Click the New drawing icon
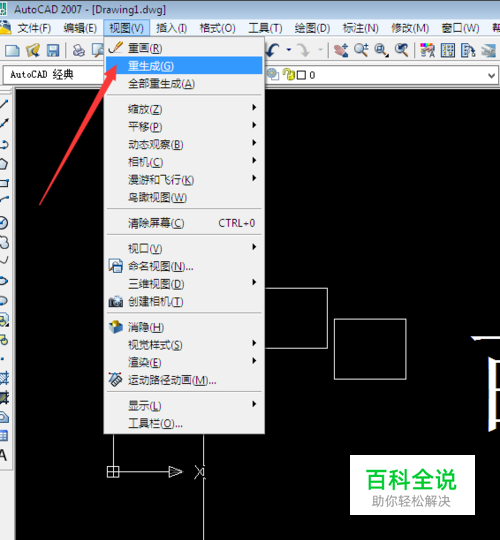Screen dimensions: 500x540 click(12, 51)
